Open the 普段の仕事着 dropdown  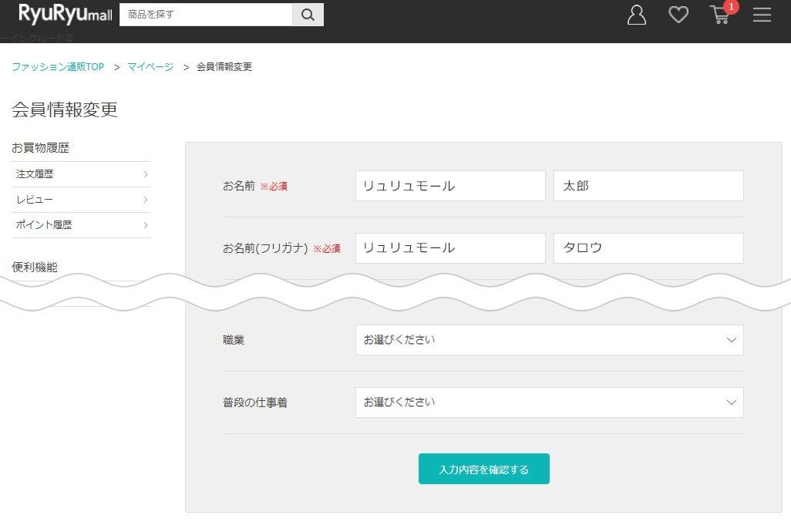pos(550,402)
